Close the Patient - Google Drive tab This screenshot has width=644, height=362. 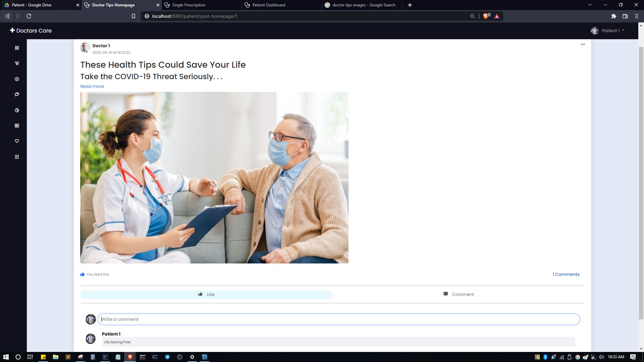[x=78, y=5]
